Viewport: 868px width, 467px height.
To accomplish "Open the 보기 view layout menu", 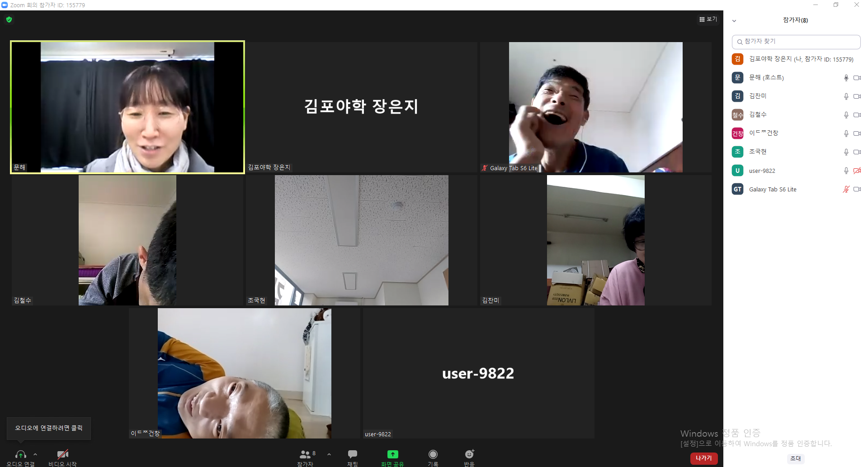I will click(708, 19).
